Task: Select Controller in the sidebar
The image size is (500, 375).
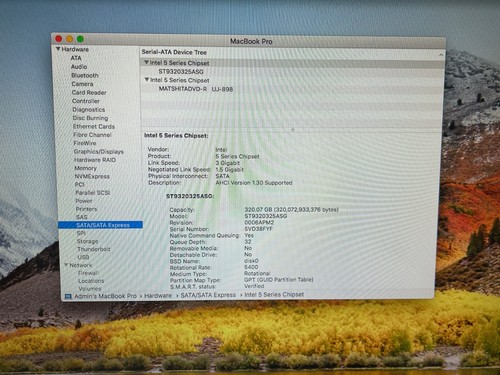Action: pyautogui.click(x=86, y=101)
